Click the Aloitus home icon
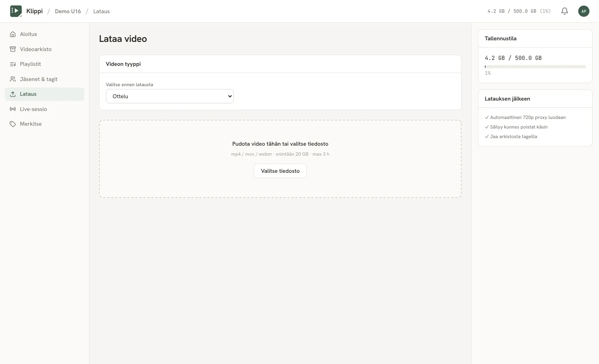This screenshot has width=599, height=364. pos(13,34)
